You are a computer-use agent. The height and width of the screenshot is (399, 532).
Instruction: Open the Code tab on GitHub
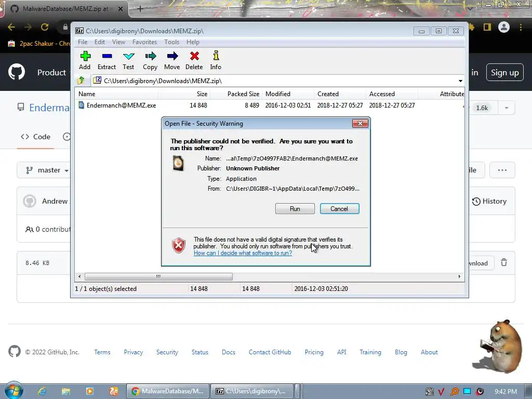pyautogui.click(x=36, y=137)
